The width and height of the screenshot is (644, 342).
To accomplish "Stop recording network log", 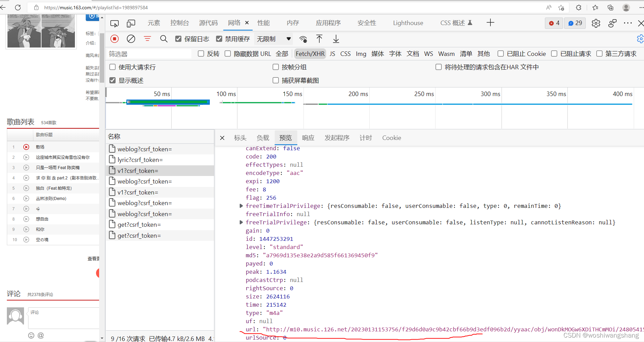I will (115, 39).
